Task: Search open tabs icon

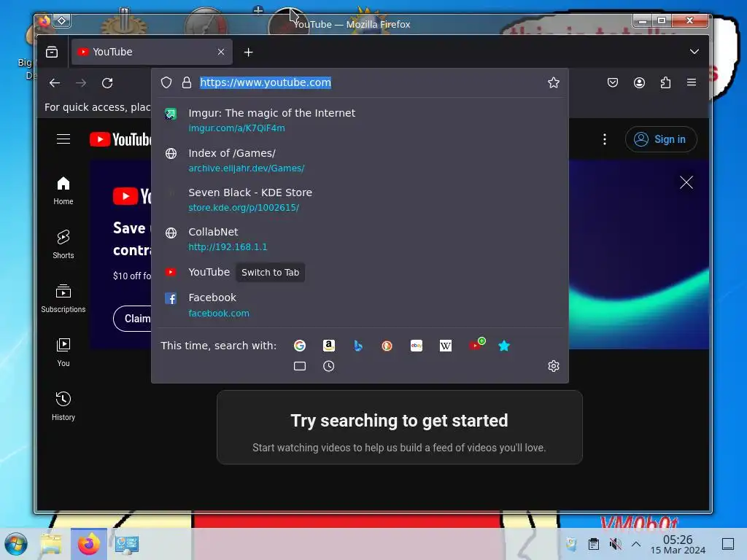Action: click(x=300, y=366)
